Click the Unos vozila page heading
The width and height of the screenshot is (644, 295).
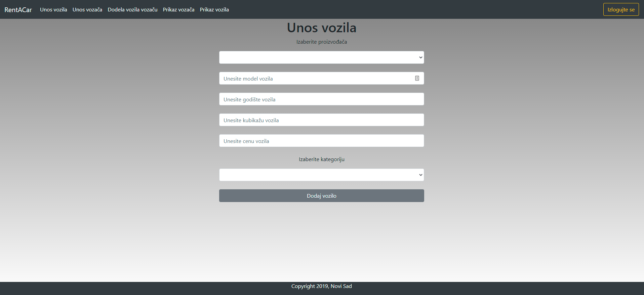coord(321,28)
